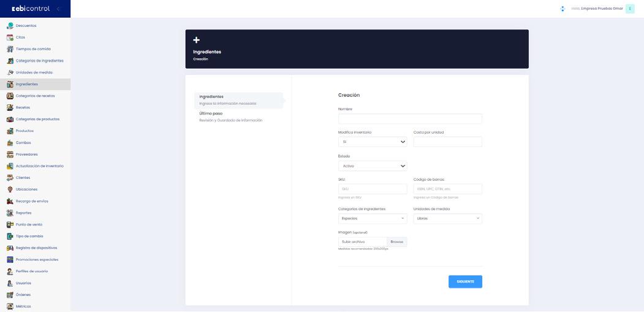Click the blue dots icon in header
Viewport: 644px width, 312px height.
tap(563, 9)
